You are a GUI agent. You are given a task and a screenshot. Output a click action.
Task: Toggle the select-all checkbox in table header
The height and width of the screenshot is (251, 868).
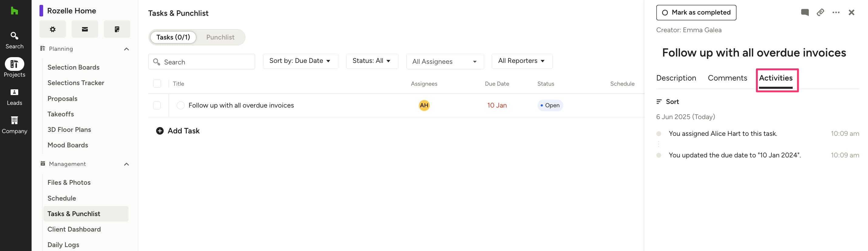pos(157,84)
